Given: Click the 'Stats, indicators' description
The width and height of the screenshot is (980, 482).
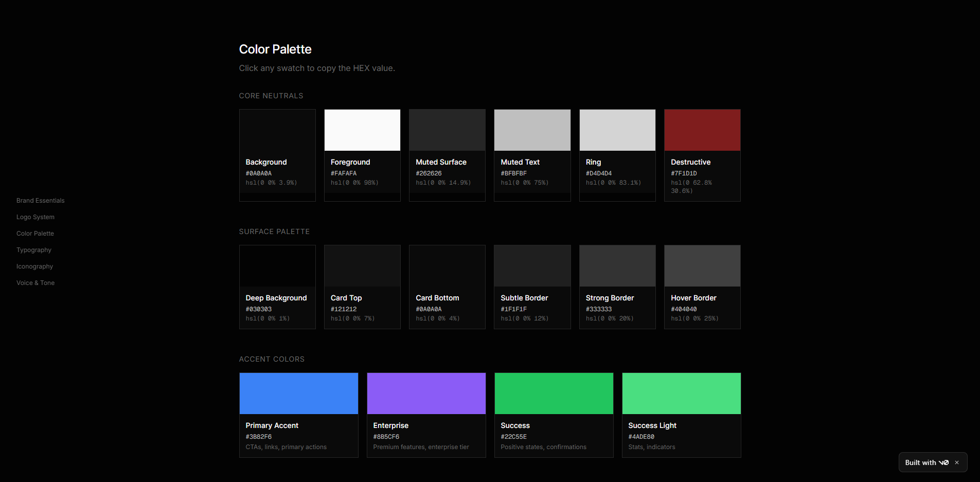Looking at the screenshot, I should [652, 447].
